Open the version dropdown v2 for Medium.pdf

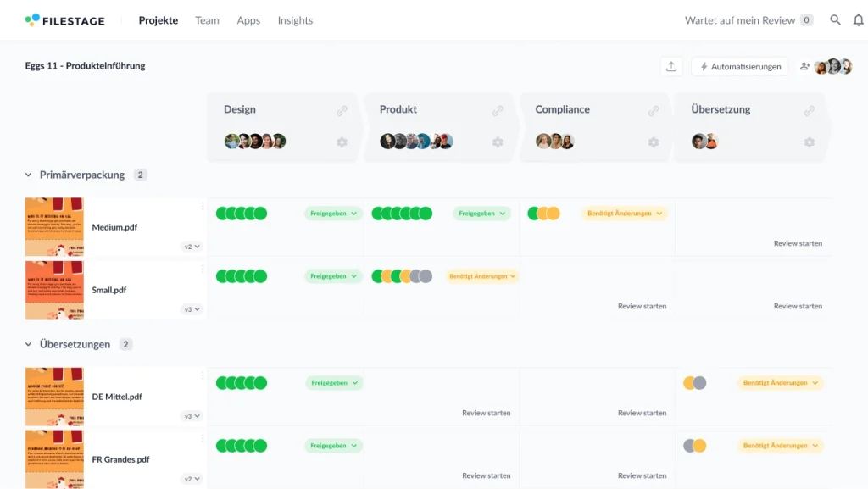[x=193, y=246]
